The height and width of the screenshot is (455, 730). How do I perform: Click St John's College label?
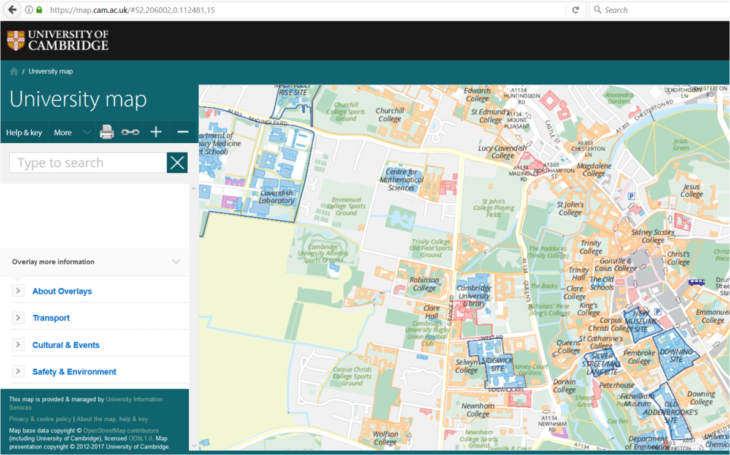click(x=570, y=208)
